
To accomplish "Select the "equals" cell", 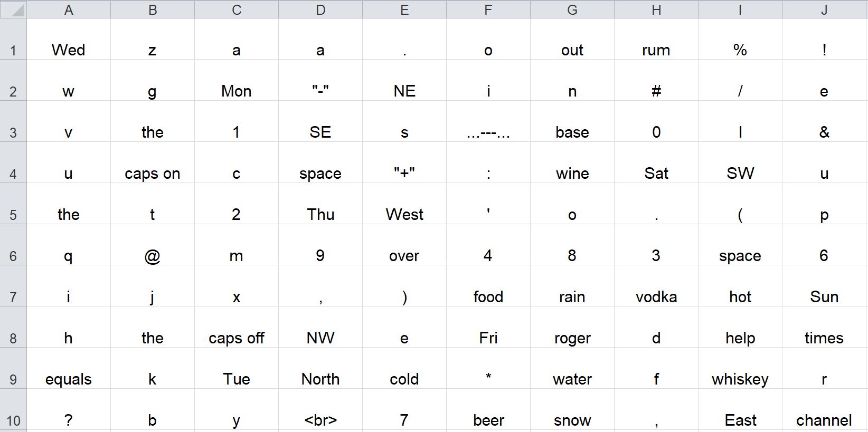I will coord(69,368).
